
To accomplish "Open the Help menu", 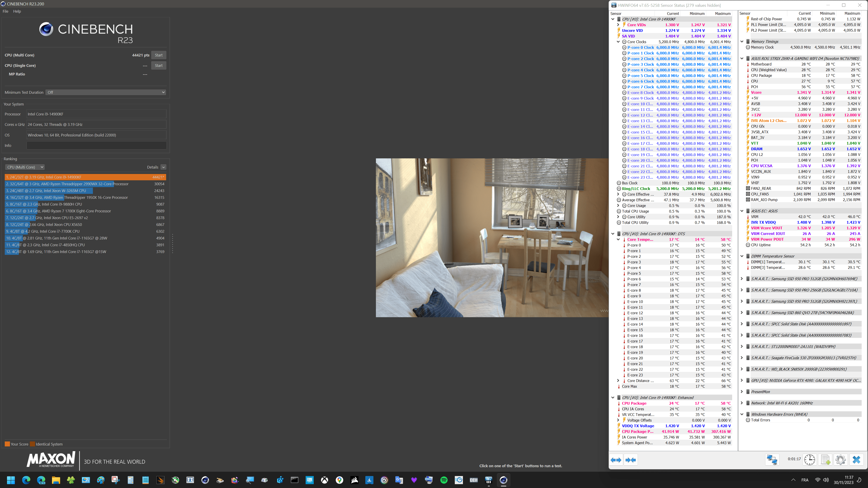I will [17, 11].
